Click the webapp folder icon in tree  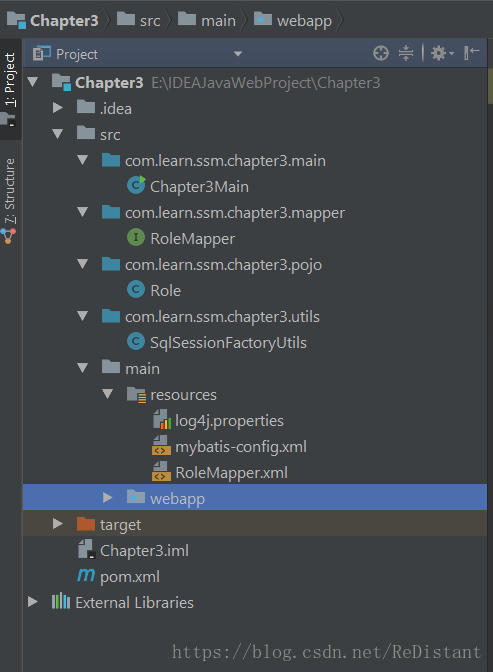pyautogui.click(x=136, y=497)
